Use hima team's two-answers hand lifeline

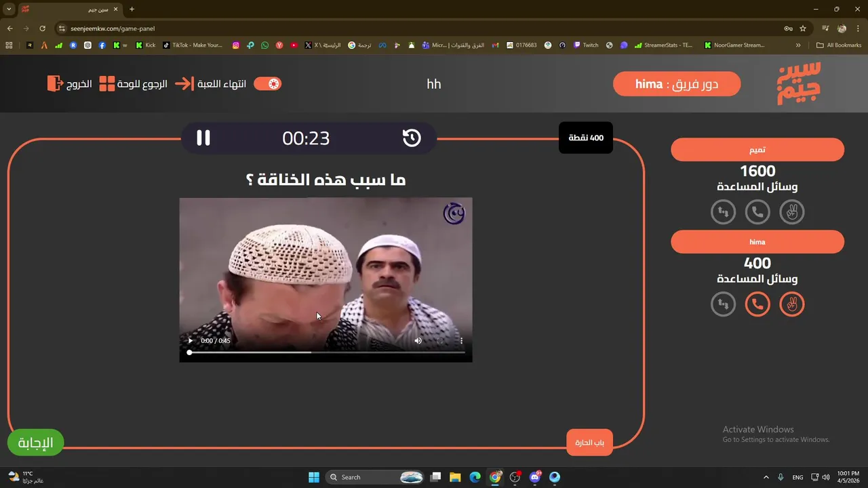pyautogui.click(x=792, y=304)
